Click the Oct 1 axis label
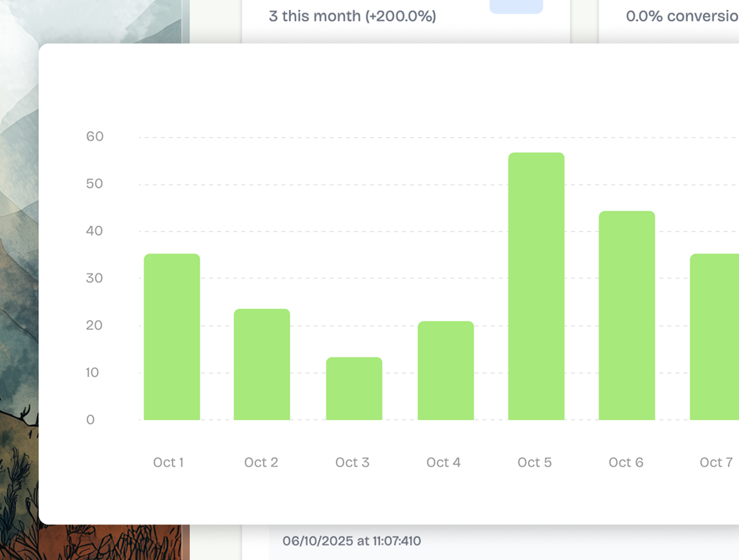The image size is (739, 560). tap(169, 462)
